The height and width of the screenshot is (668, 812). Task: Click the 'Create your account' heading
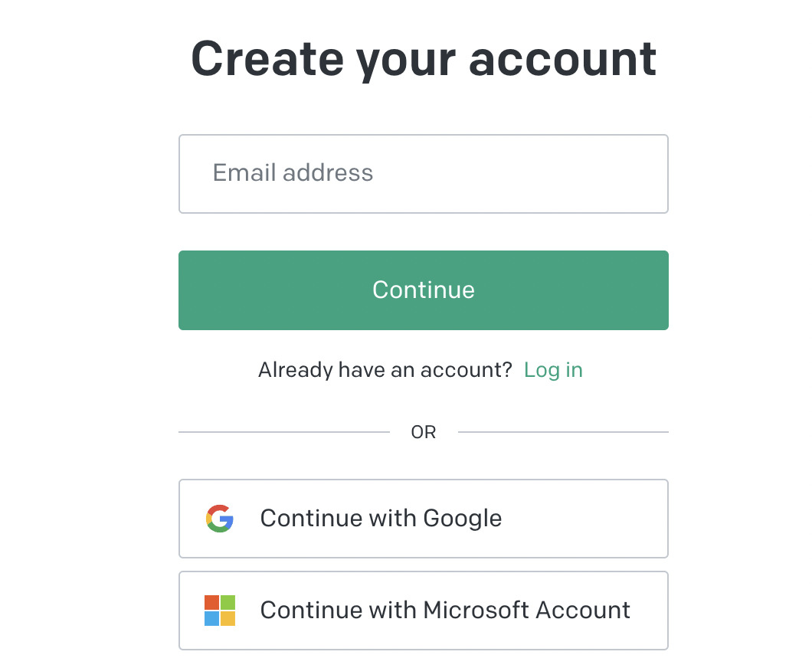(424, 60)
